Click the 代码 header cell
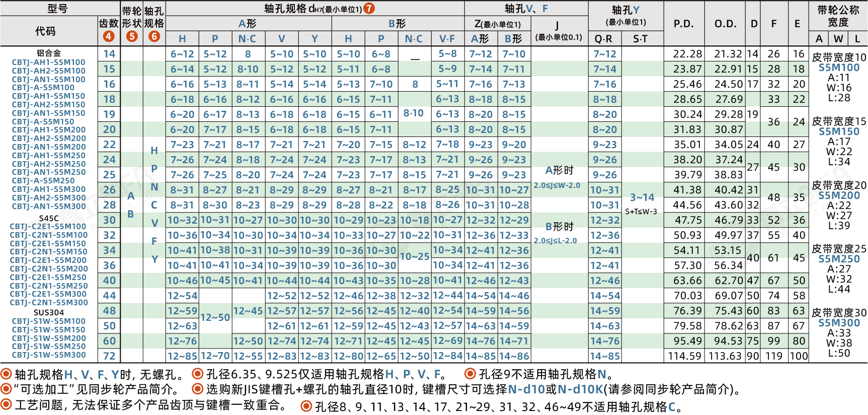Screen dimensions: 868x415 [45, 31]
